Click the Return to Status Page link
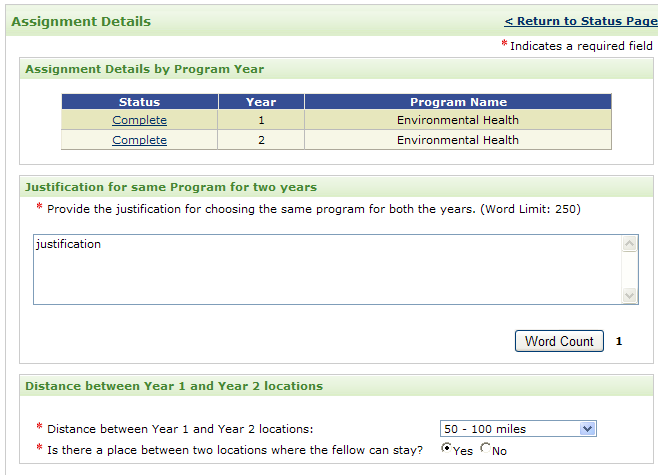This screenshot has height=475, width=658. (580, 21)
